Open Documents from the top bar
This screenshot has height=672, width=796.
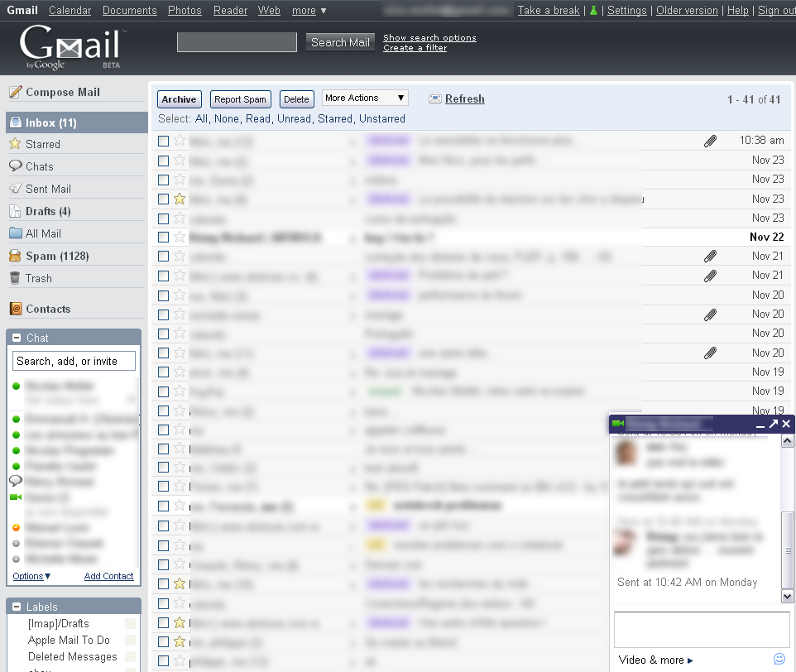click(x=129, y=10)
